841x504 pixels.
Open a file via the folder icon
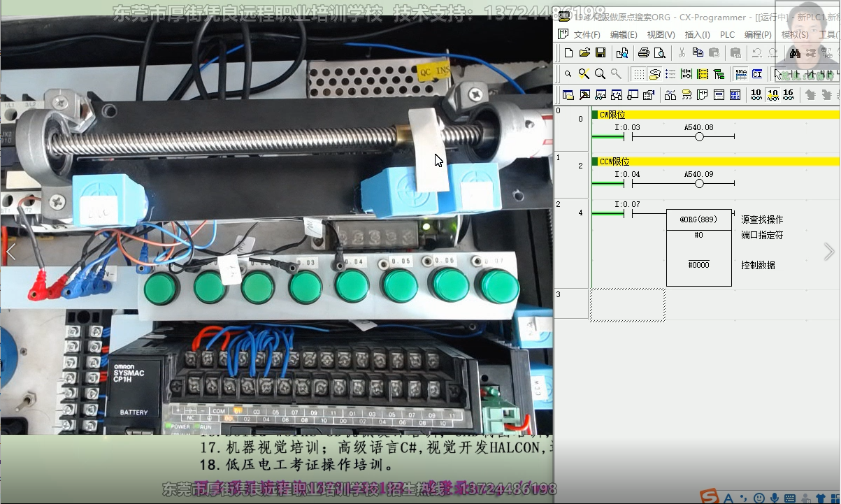[584, 53]
